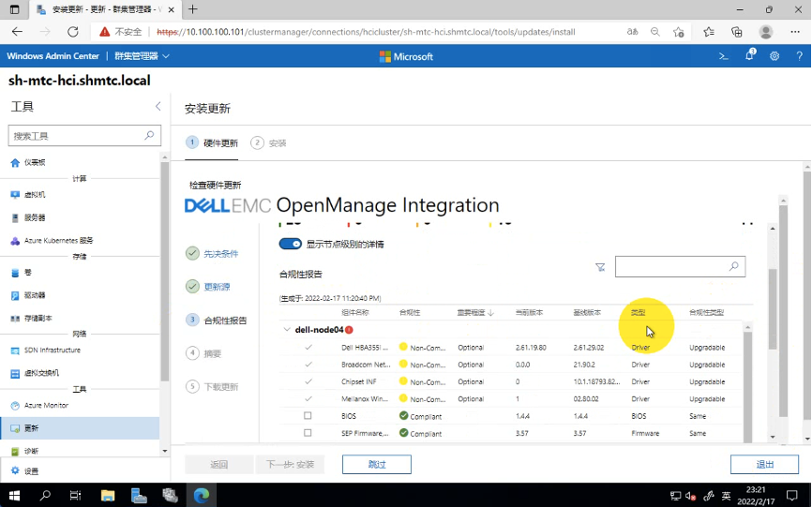Toggle 显示节点级别的详情 switch
Image resolution: width=812 pixels, height=507 pixels.
point(290,244)
